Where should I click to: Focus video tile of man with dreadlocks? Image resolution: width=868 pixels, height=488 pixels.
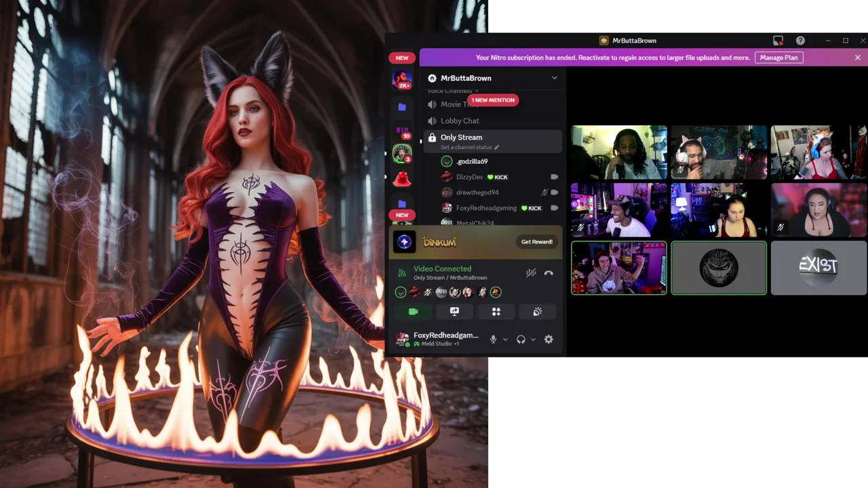click(618, 152)
